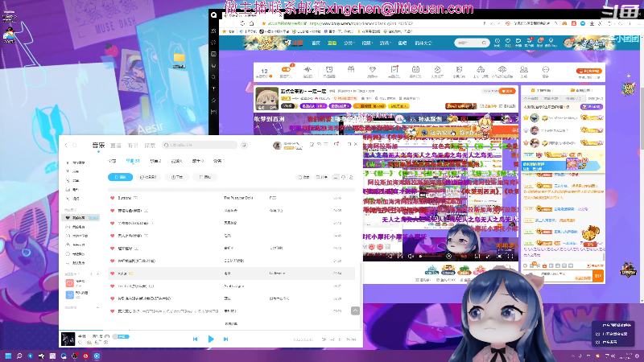The height and width of the screenshot is (362, 644).
Task: Toggle the switch beside the now-playing title
Action: coord(121,336)
